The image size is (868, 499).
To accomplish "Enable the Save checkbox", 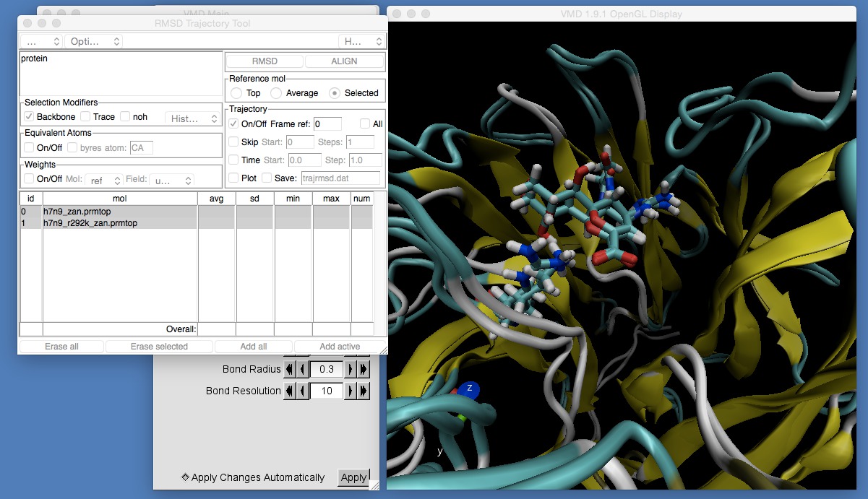I will (x=267, y=178).
